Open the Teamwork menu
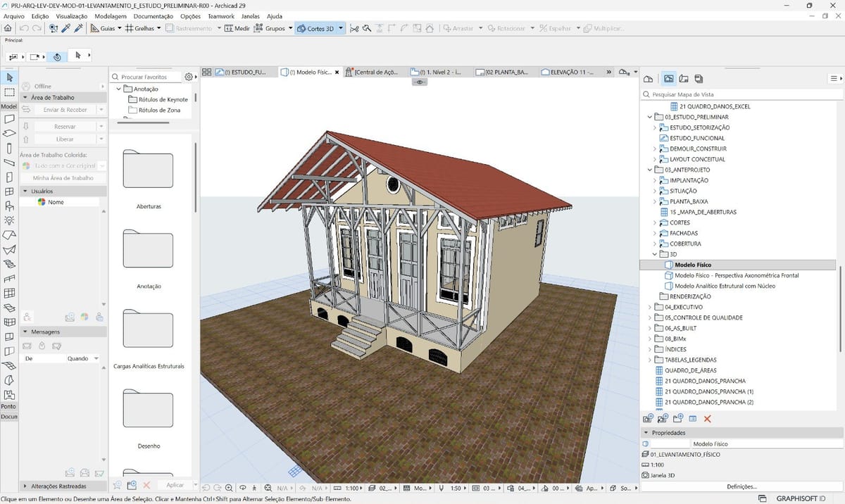The width and height of the screenshot is (845, 504). (x=221, y=15)
